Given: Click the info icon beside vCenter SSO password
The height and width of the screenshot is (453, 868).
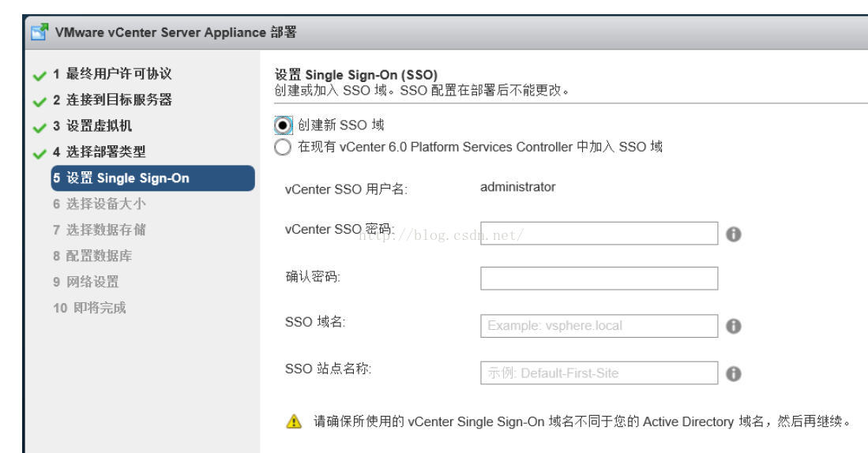Looking at the screenshot, I should (x=734, y=234).
